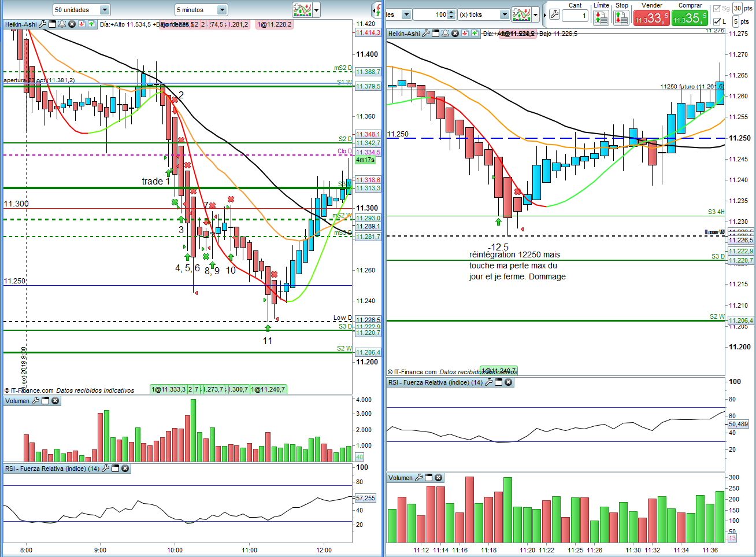Screen dimensions: 756x557
Task: Maximize the right Volumen panel
Action: (x=428, y=478)
